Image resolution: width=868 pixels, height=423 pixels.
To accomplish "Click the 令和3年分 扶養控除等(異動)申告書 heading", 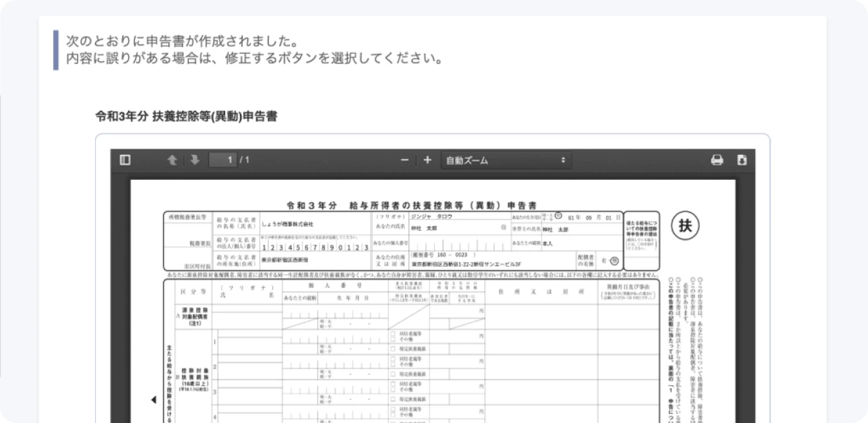I will 186,116.
